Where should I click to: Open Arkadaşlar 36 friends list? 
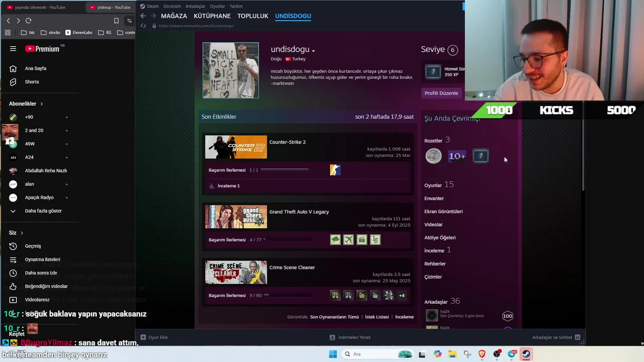pyautogui.click(x=442, y=301)
